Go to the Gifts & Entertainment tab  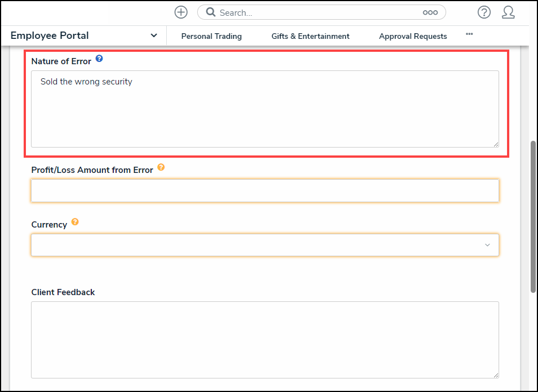click(310, 36)
